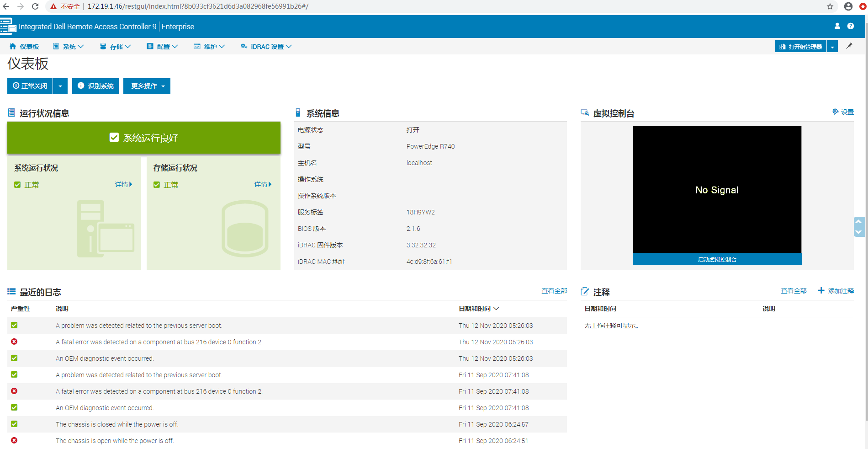
Task: Click the storage health disk illustration
Action: [245, 229]
